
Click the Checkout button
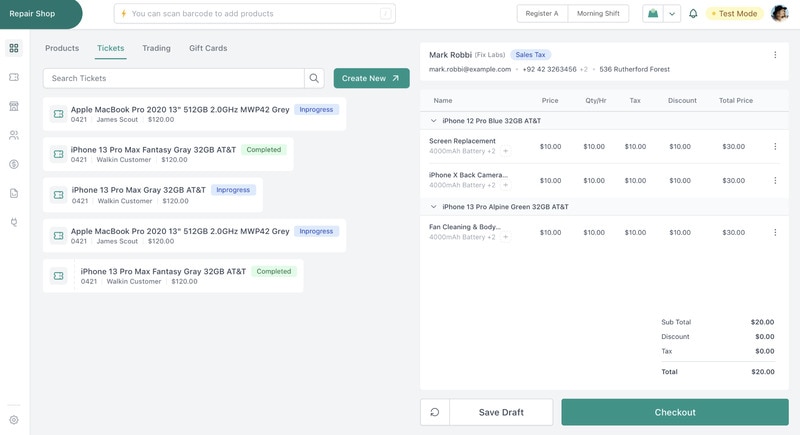tap(675, 412)
